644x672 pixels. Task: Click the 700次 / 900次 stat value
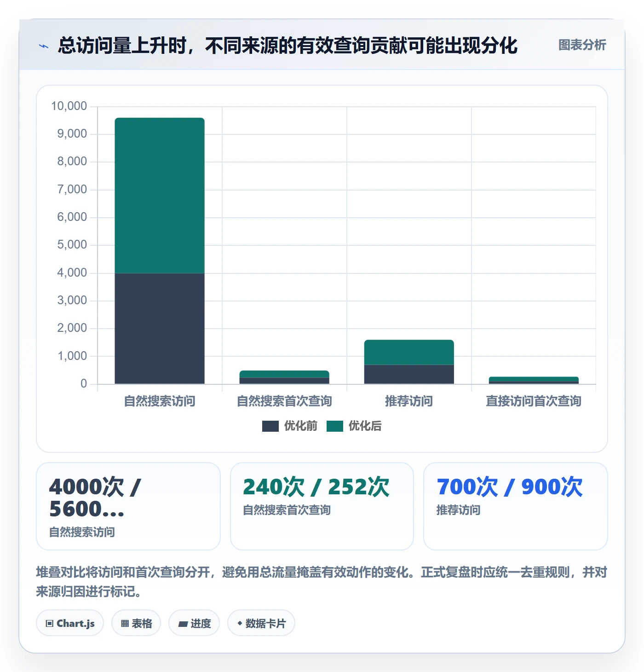(510, 487)
